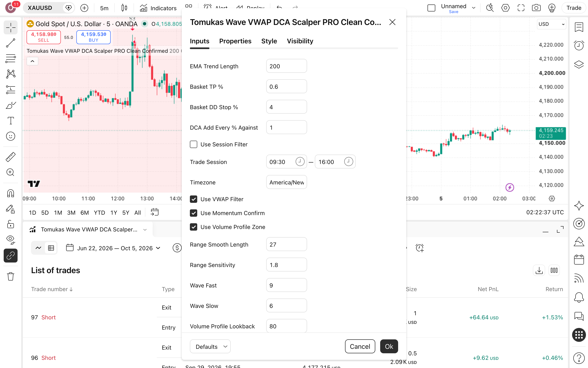Select the trend line drawing tool

click(x=10, y=43)
